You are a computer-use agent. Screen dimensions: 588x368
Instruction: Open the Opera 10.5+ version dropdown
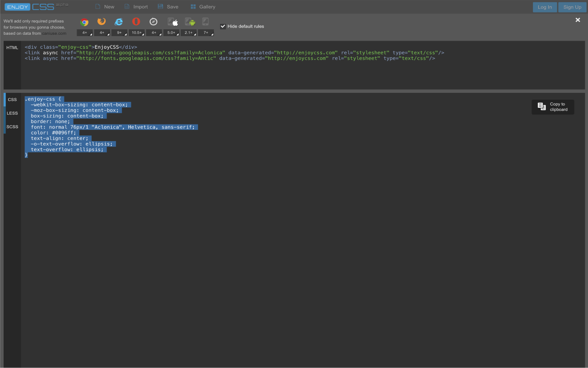[137, 33]
